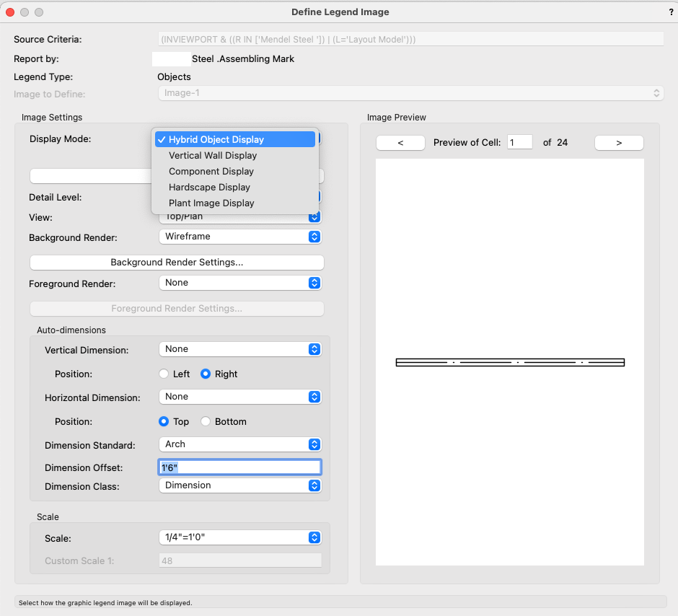Open the Background Render dropdown
This screenshot has width=678, height=616.
point(239,237)
